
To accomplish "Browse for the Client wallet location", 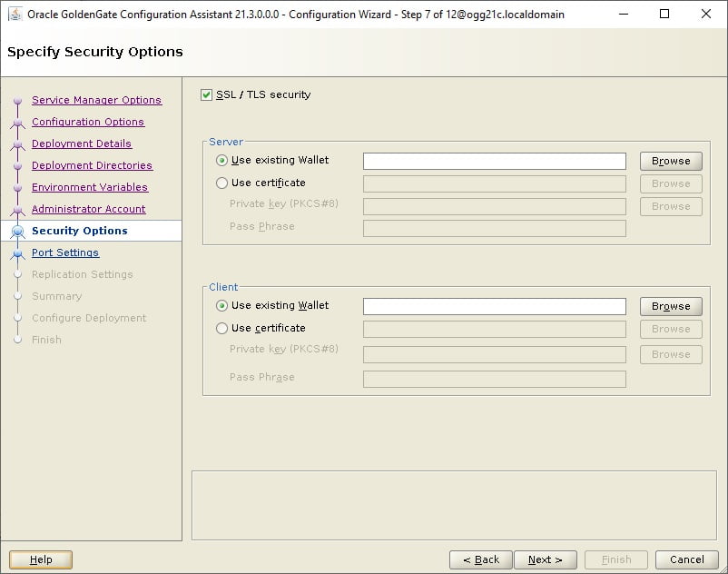I will click(671, 306).
